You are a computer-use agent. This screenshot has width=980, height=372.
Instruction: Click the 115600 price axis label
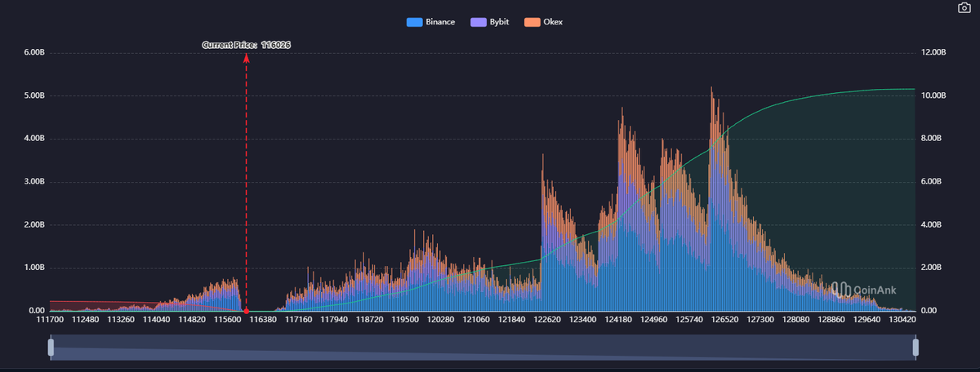tap(227, 320)
